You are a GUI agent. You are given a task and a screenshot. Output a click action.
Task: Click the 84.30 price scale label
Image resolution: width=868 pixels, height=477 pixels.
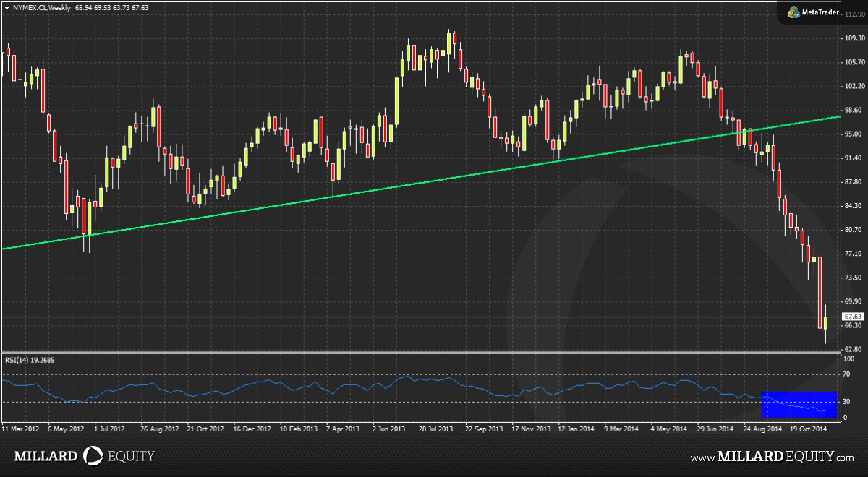(854, 205)
